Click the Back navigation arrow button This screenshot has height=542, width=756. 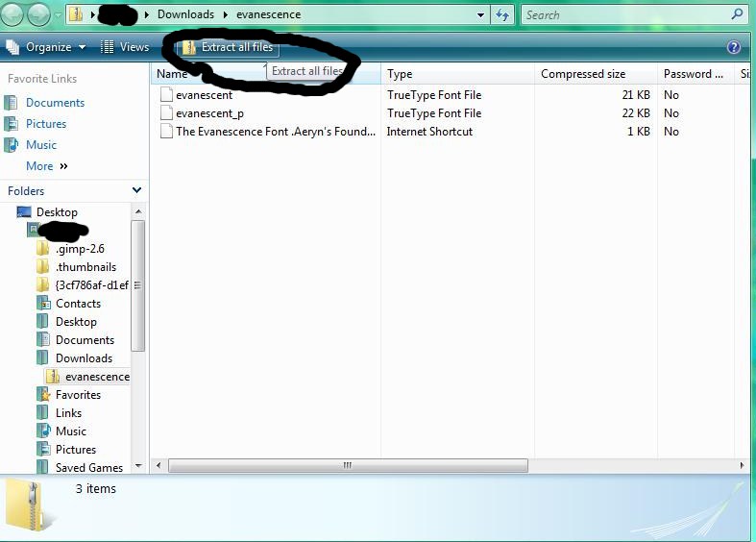point(13,14)
